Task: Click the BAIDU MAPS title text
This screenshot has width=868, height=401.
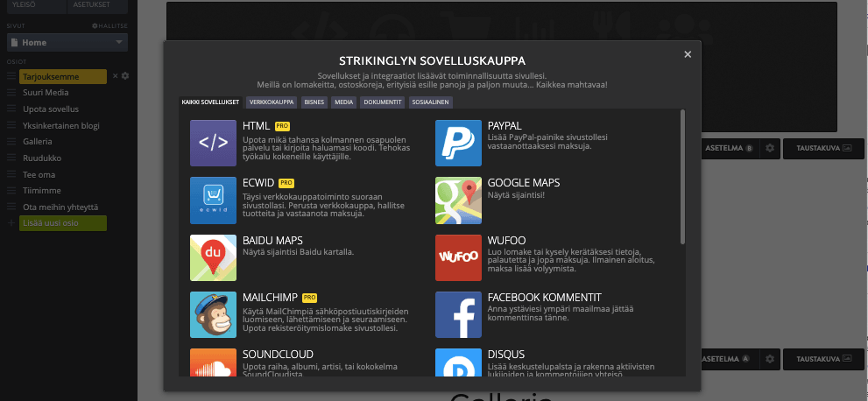Action: pos(272,240)
